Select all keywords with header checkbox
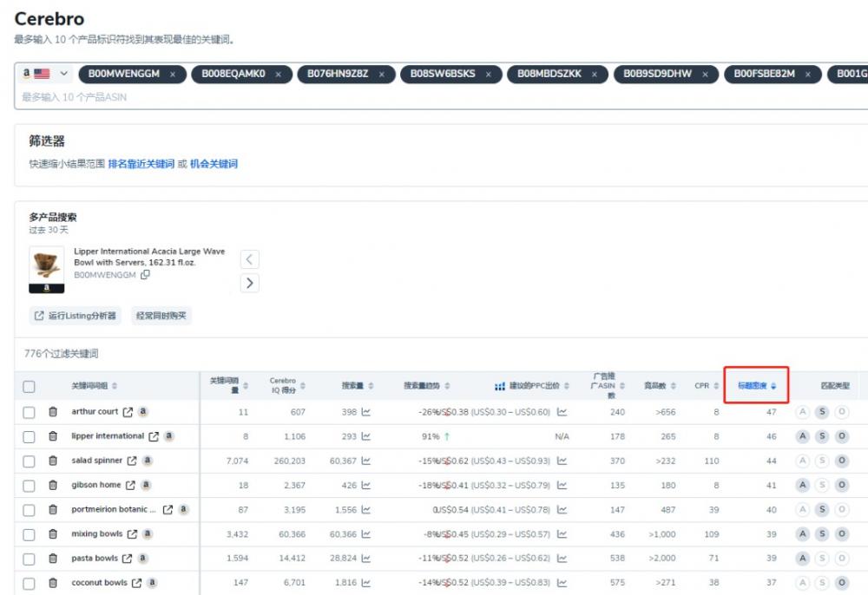This screenshot has height=595, width=868. (29, 387)
